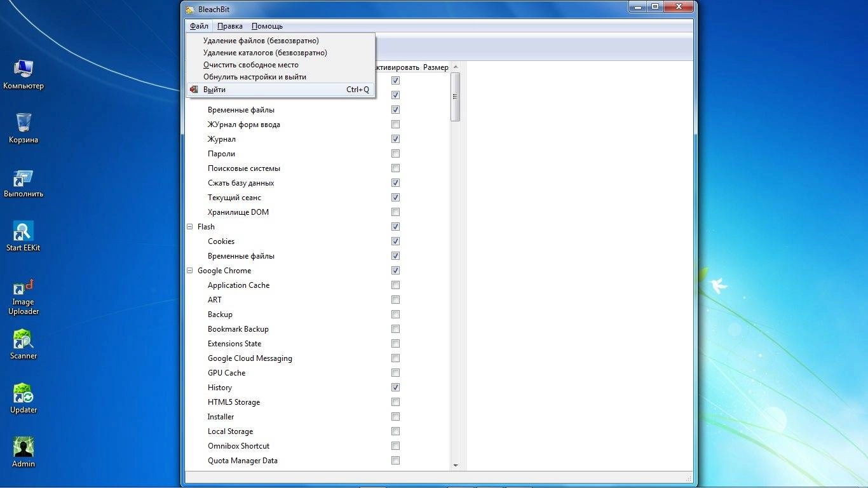Enable the Application Cache checkbox
This screenshot has height=488, width=868.
coord(395,285)
